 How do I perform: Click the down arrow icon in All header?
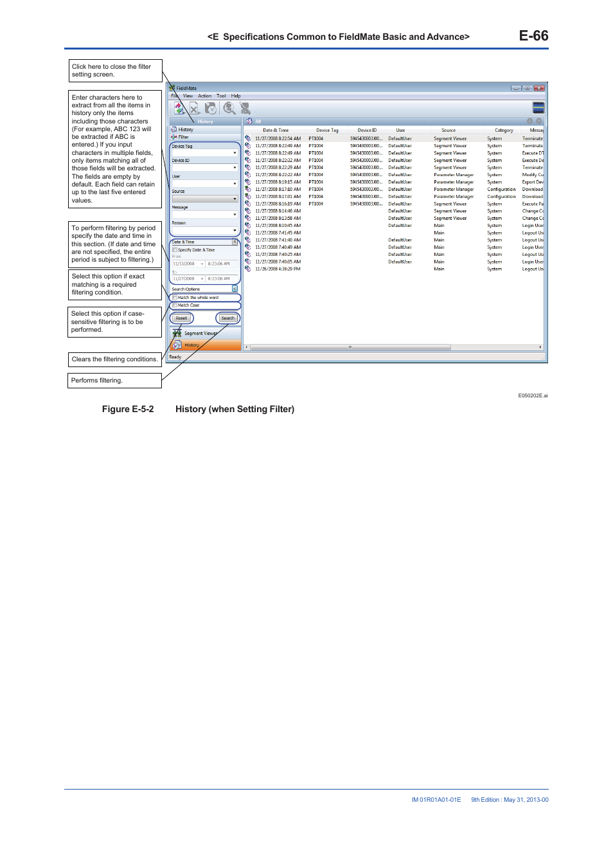[530, 121]
